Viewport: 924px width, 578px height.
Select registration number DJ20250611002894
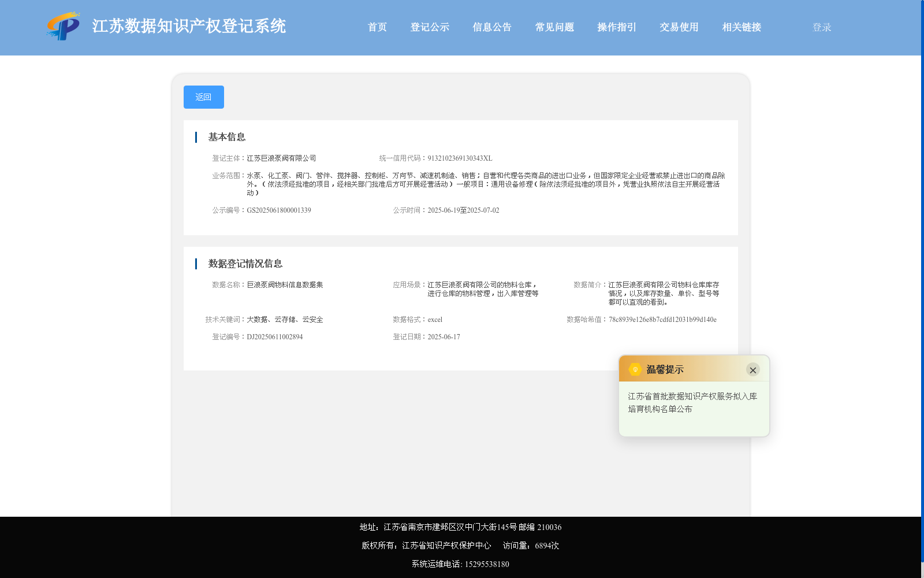tap(275, 337)
